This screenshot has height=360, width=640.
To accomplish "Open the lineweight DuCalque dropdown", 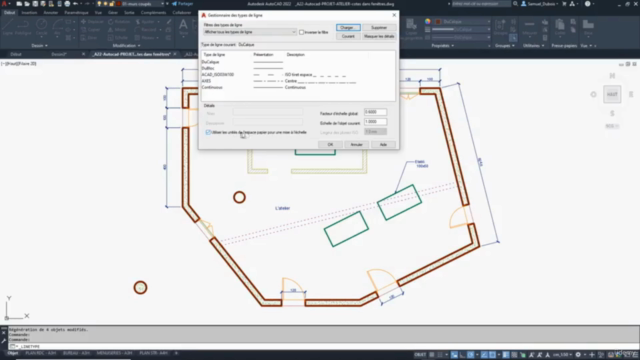I will tap(461, 29).
